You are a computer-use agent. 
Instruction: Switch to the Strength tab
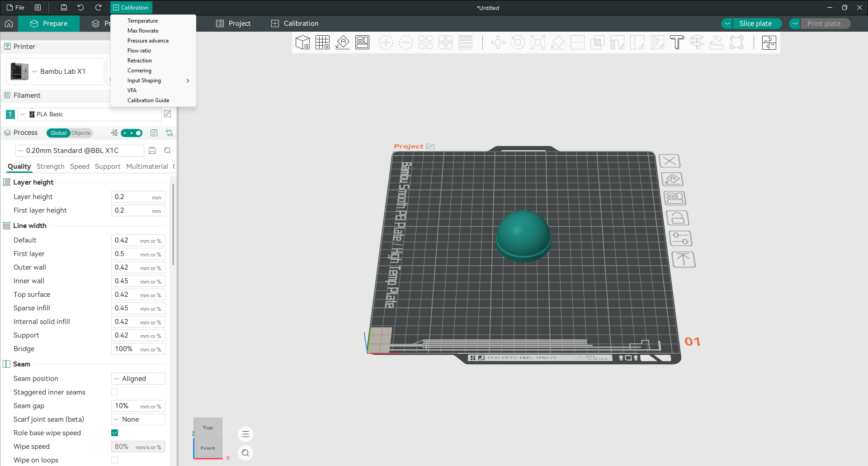coord(50,166)
